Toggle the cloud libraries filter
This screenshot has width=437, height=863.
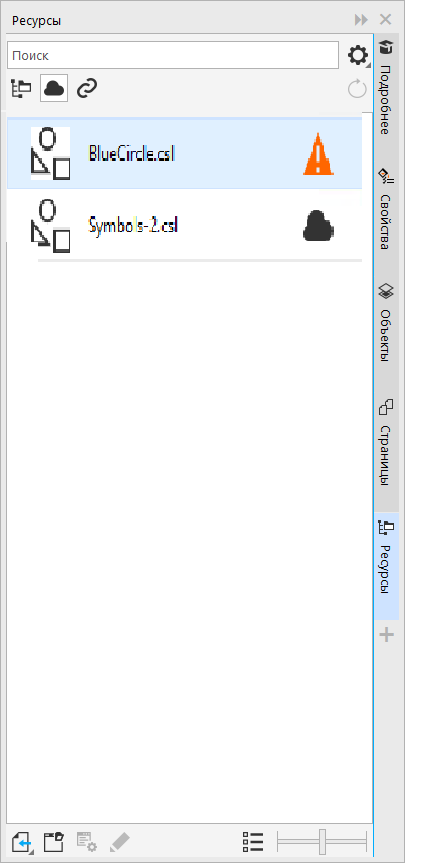(x=54, y=88)
